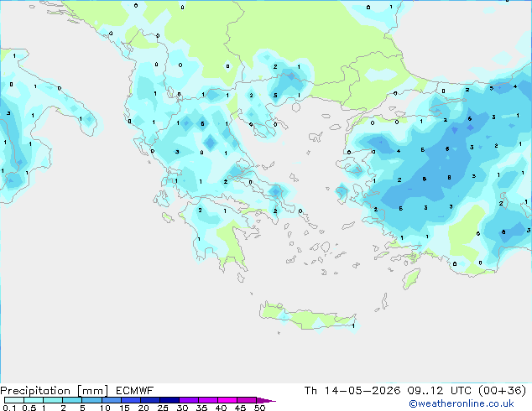Click the legend value label '25'
532x411 pixels.
click(x=163, y=408)
